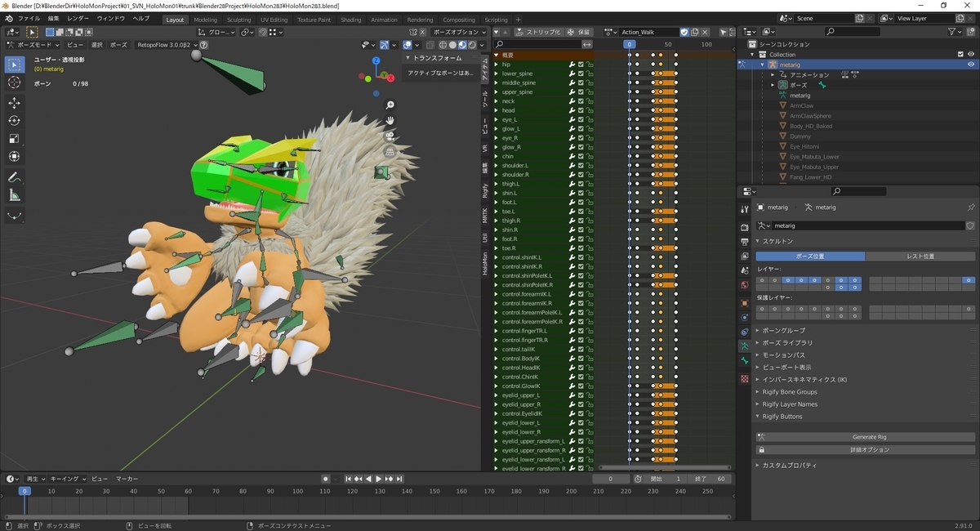This screenshot has width=980, height=531.
Task: Uncheck the Collection exclude checkbox
Action: [960, 55]
